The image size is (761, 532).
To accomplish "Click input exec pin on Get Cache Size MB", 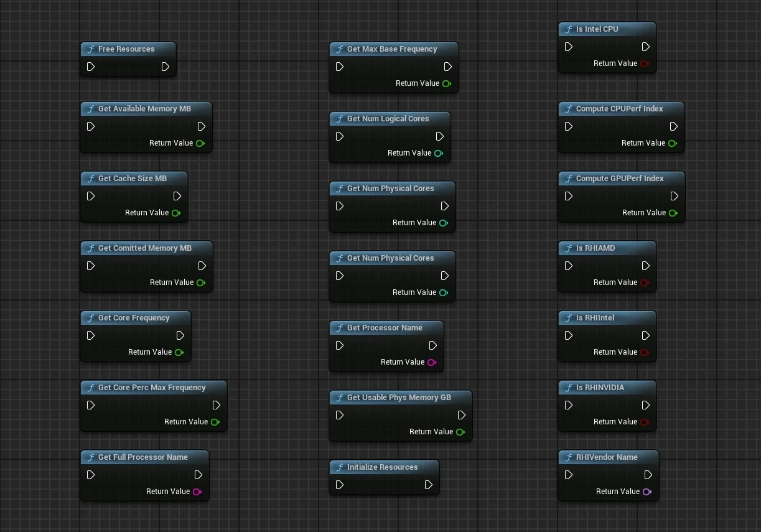I will pos(91,196).
